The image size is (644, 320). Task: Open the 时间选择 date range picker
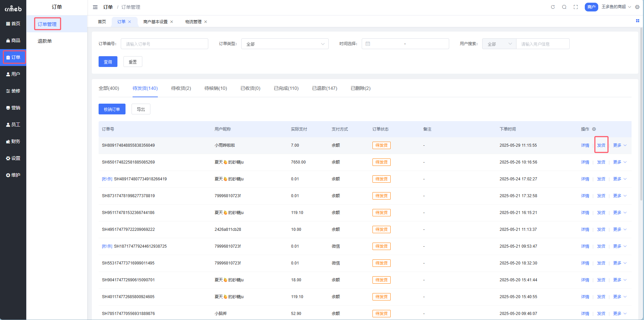pos(405,44)
